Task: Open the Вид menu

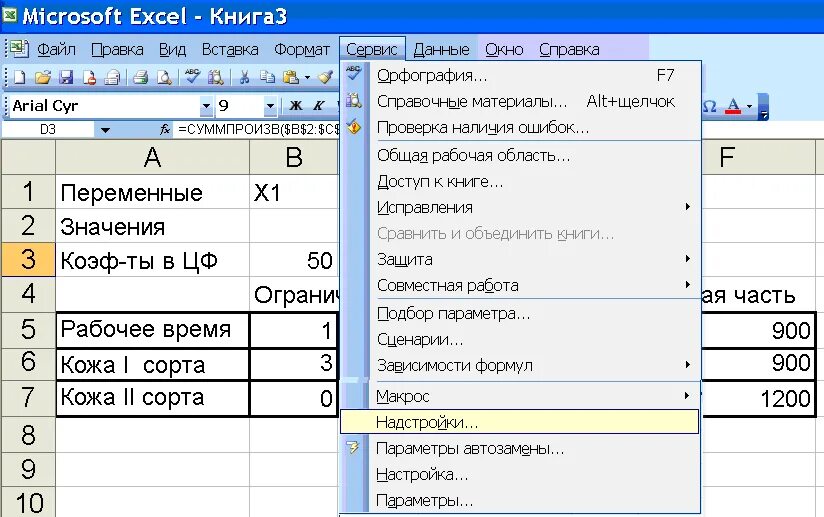Action: [172, 49]
